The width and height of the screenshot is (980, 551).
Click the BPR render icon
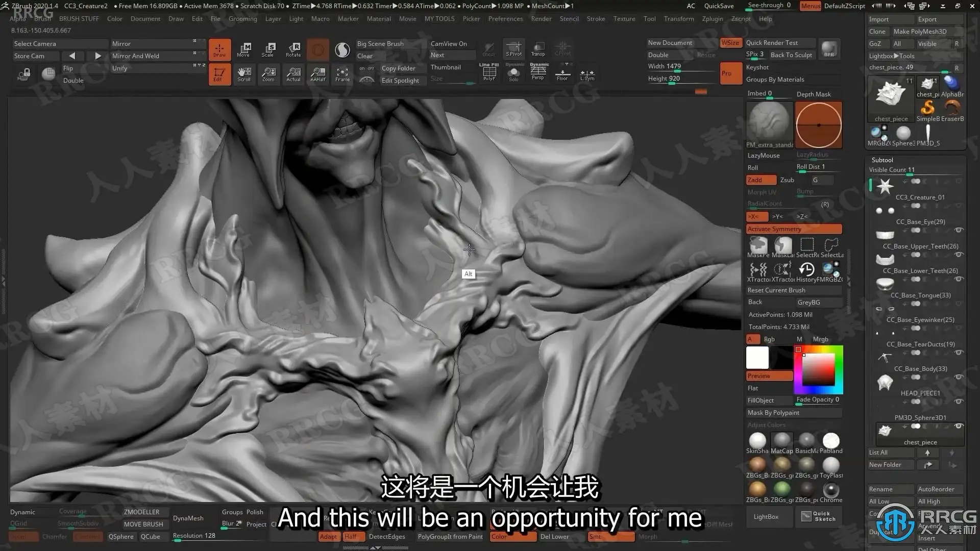(x=829, y=49)
